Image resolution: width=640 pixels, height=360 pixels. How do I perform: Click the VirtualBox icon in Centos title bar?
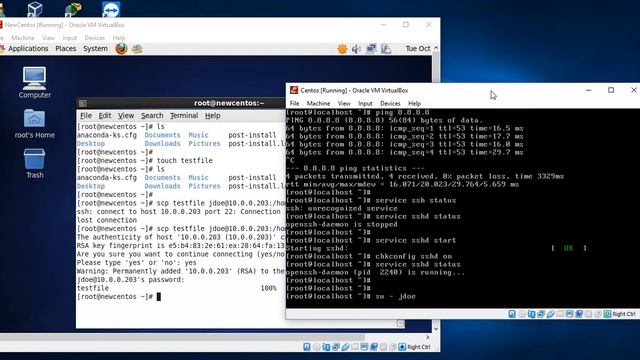[x=293, y=90]
